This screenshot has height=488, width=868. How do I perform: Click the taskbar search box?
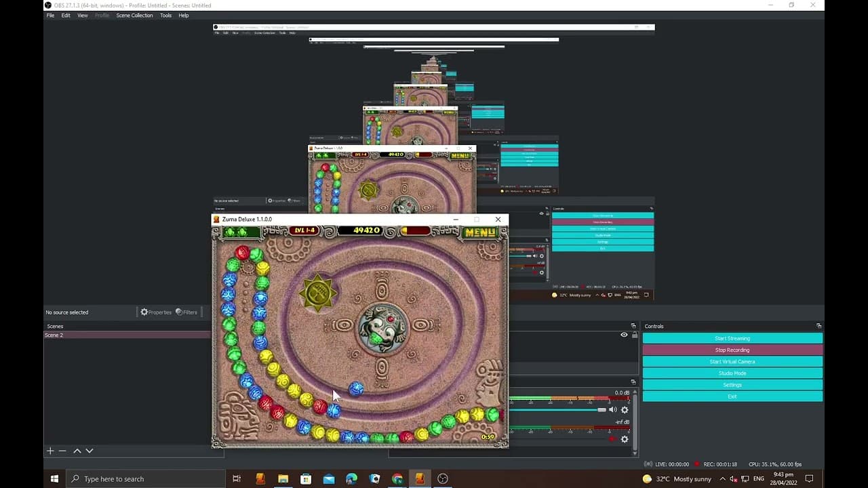(x=145, y=479)
